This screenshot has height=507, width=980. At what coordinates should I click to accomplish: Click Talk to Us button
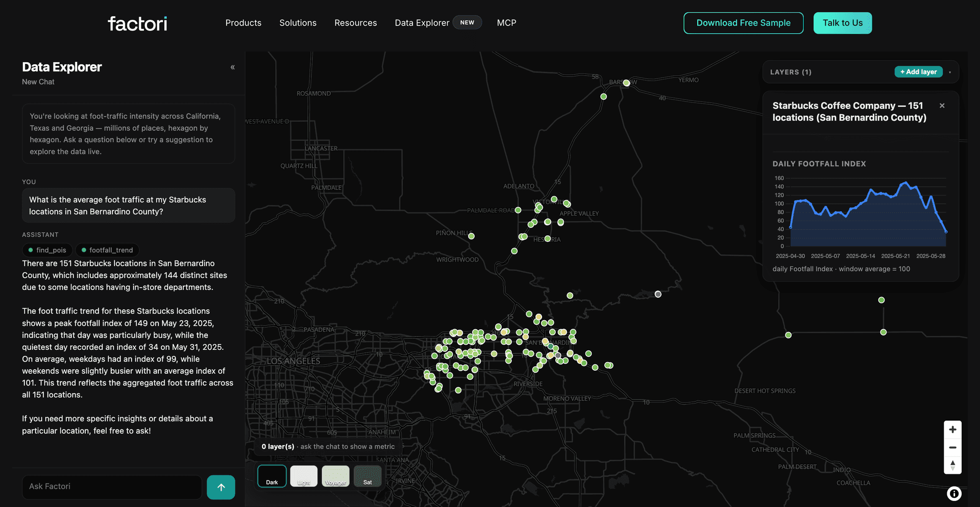pyautogui.click(x=843, y=23)
